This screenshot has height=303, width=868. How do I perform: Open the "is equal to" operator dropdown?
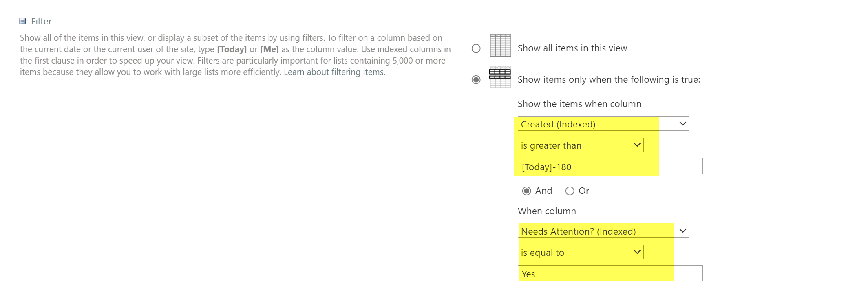tap(581, 252)
